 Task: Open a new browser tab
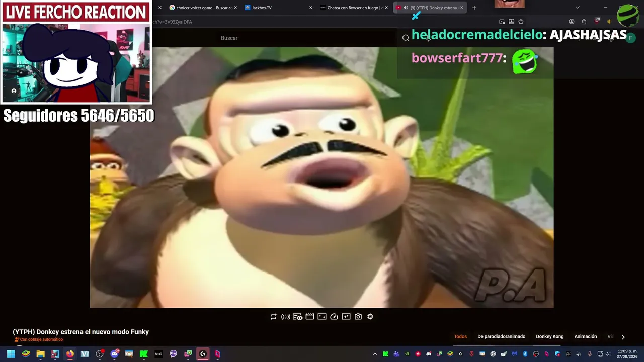[x=474, y=8]
